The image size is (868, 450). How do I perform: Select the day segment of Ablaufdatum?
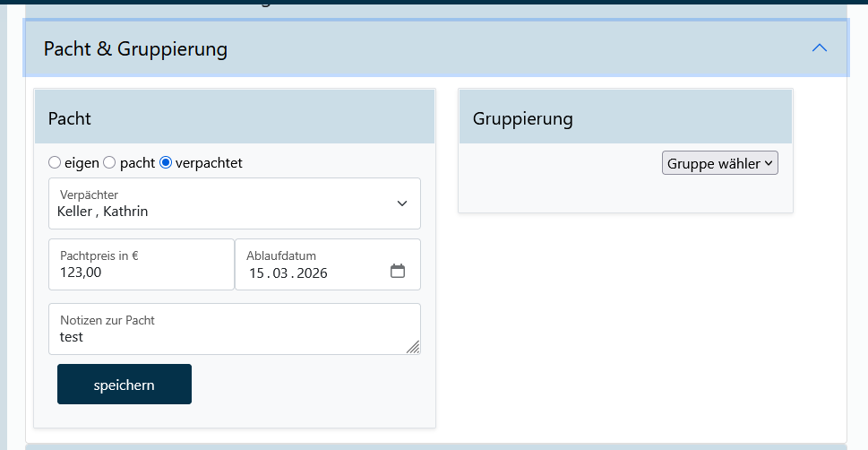click(x=257, y=273)
